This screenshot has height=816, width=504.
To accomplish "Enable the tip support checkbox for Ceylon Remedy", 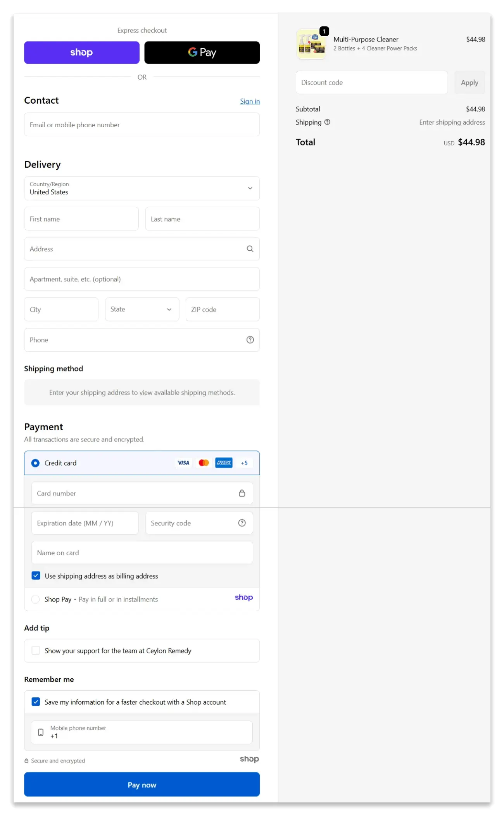I will (x=36, y=651).
